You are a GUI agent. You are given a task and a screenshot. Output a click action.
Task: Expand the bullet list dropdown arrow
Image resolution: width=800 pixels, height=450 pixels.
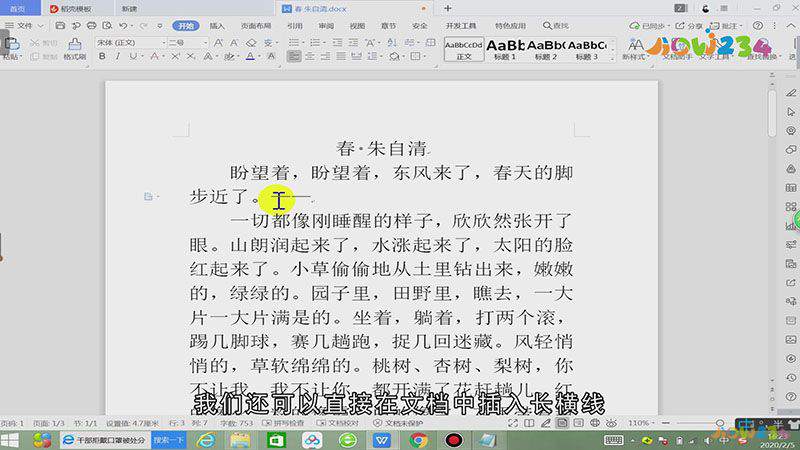point(302,43)
